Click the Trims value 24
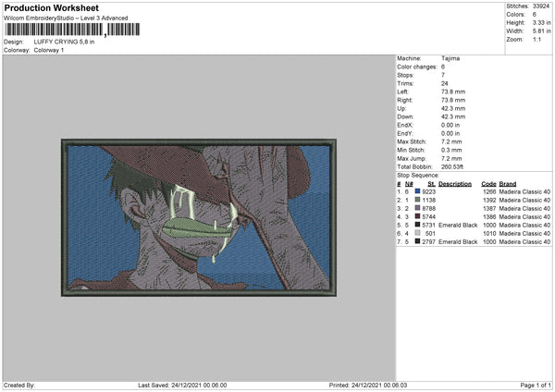The width and height of the screenshot is (555, 392). [445, 83]
